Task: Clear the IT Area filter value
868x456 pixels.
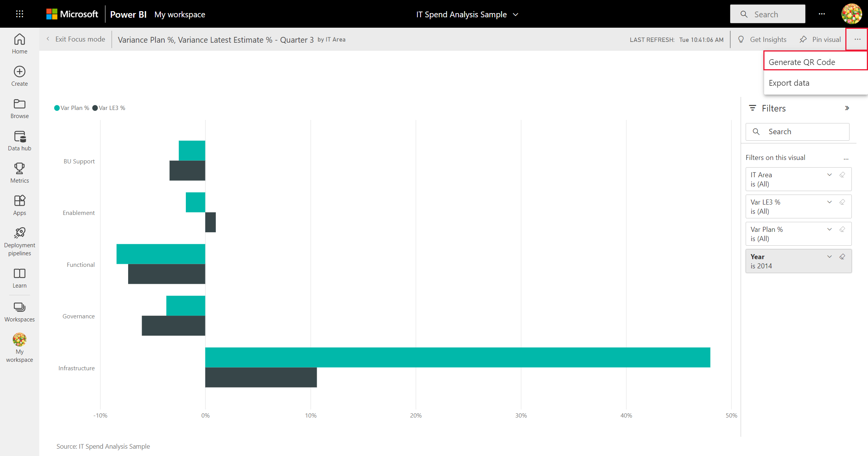Action: 842,175
